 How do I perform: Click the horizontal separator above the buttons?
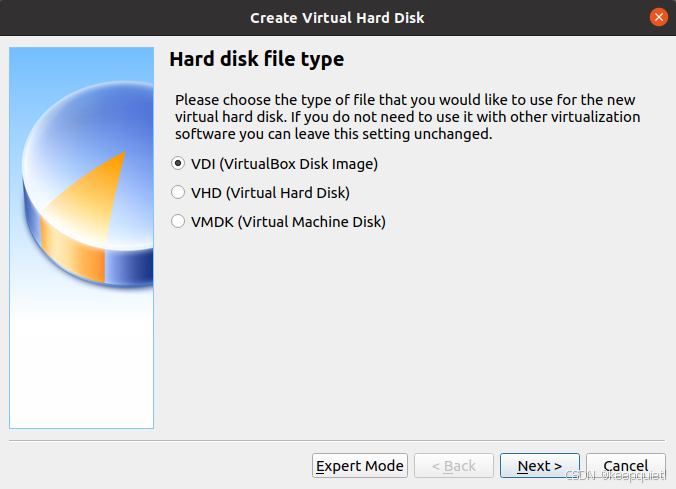pyautogui.click(x=337, y=440)
